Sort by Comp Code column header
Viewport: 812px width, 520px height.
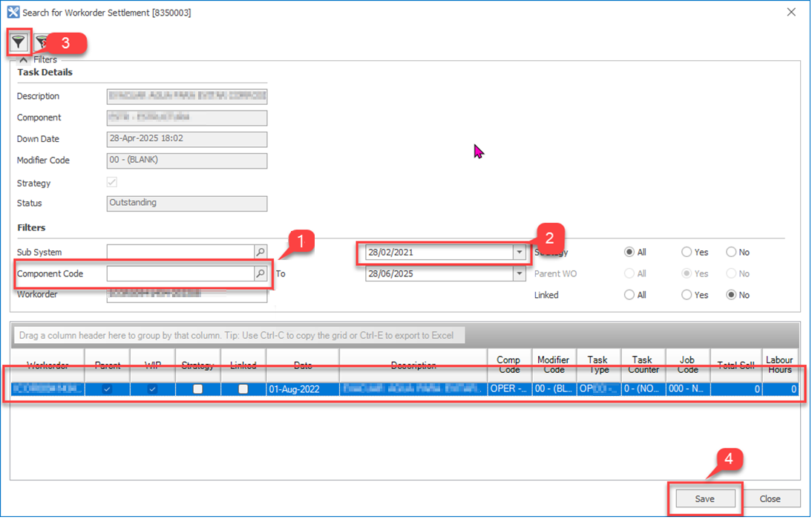pos(509,365)
